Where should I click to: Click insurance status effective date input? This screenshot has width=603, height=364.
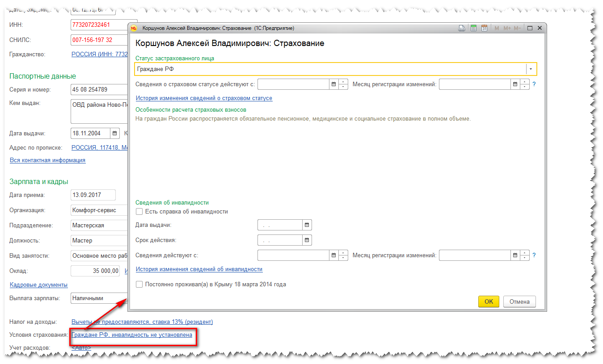click(294, 84)
